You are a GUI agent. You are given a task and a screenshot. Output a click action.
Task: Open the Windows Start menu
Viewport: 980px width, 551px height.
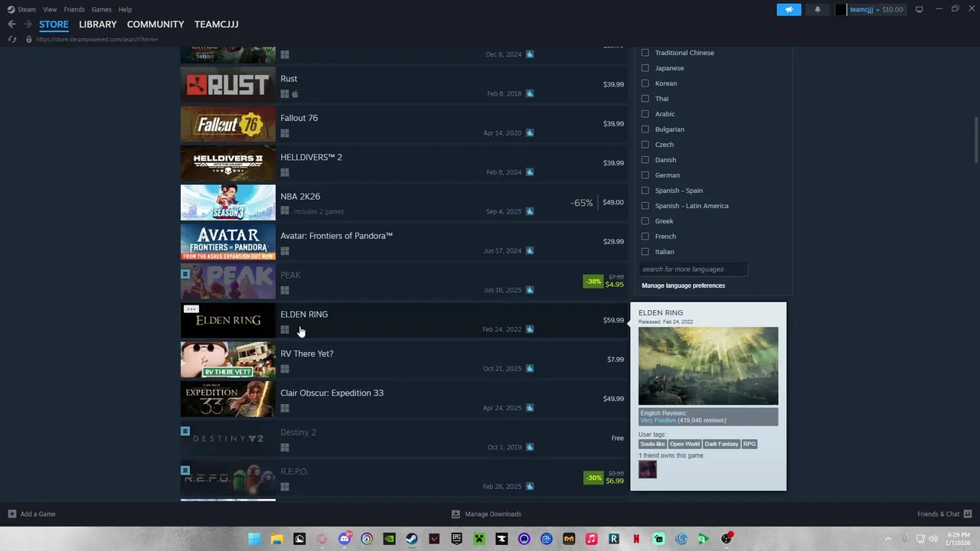254,539
